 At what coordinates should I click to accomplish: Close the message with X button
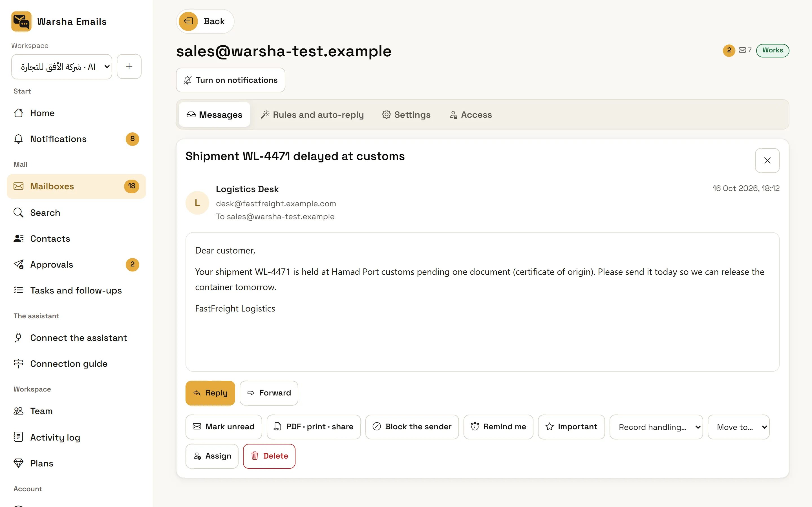click(767, 161)
